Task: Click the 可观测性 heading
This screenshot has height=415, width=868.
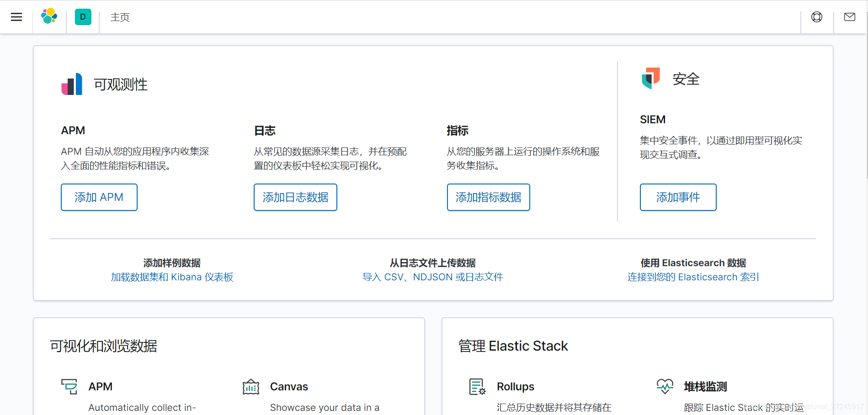Action: pyautogui.click(x=121, y=84)
